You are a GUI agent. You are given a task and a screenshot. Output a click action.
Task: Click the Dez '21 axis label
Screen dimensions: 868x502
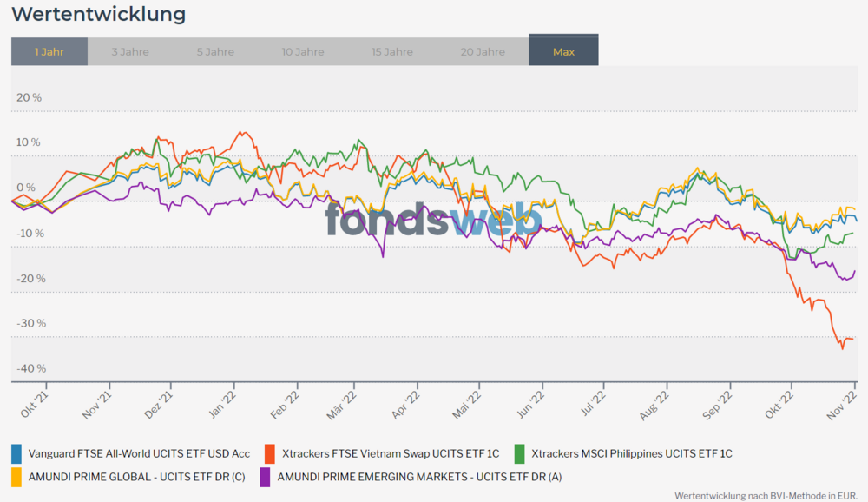(158, 404)
